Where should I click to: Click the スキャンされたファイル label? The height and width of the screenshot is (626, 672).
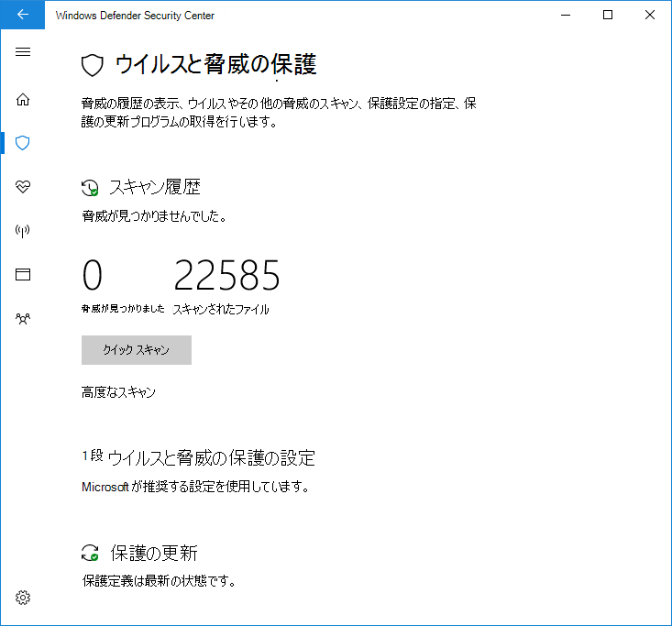point(221,309)
